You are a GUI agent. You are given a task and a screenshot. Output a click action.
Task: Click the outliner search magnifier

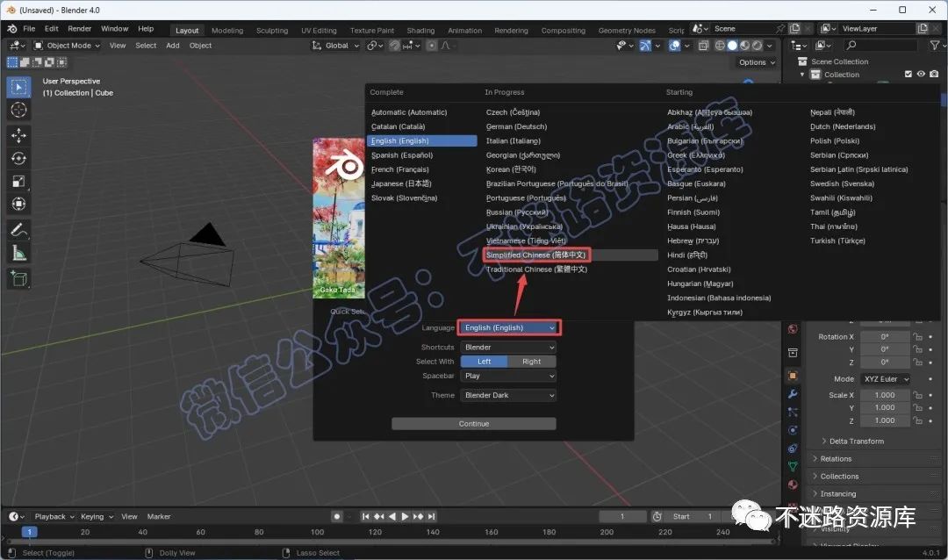point(851,46)
